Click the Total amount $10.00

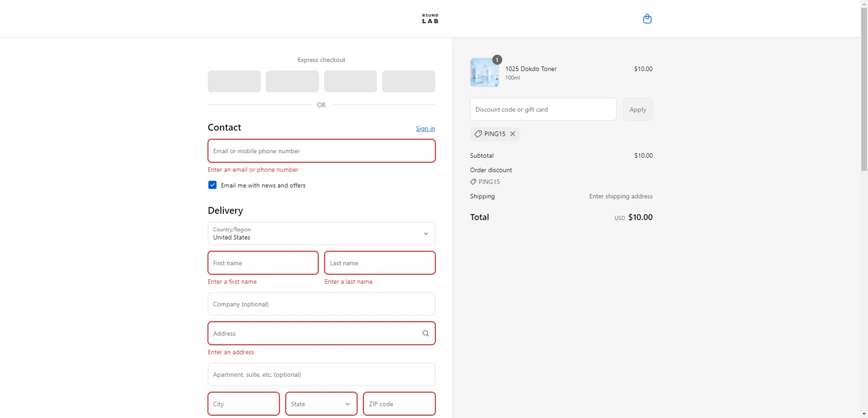pyautogui.click(x=640, y=217)
